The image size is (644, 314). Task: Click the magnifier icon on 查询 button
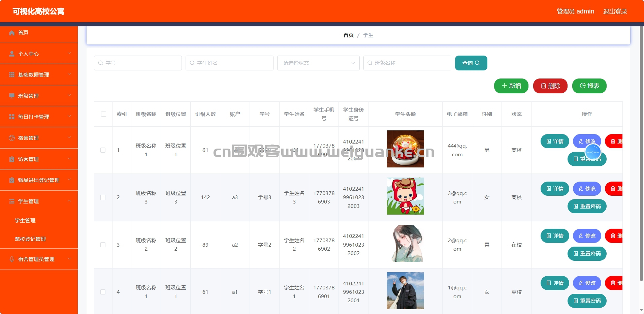point(477,63)
